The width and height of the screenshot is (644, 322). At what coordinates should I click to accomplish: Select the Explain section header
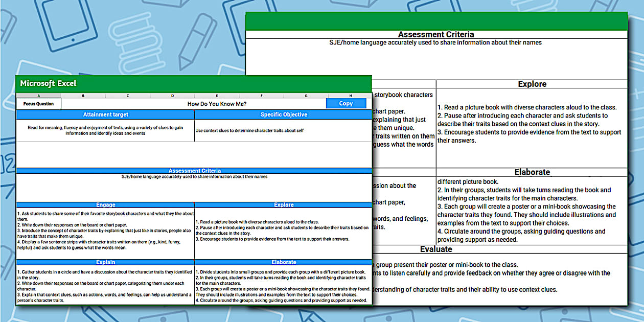tap(106, 262)
